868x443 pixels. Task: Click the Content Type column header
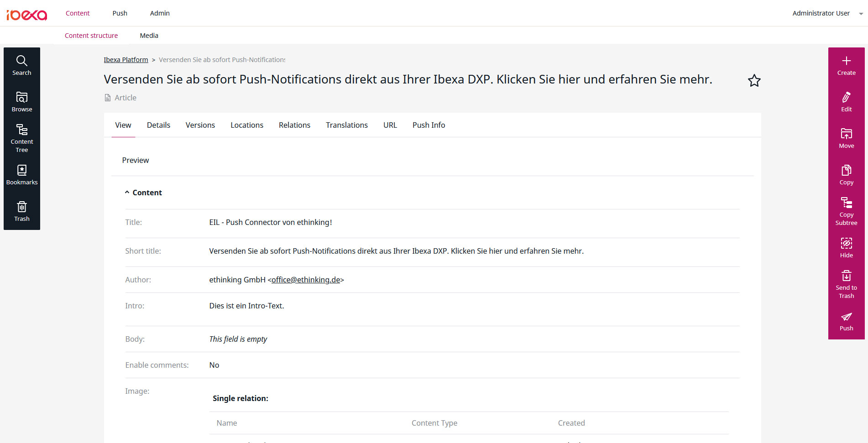click(x=434, y=423)
